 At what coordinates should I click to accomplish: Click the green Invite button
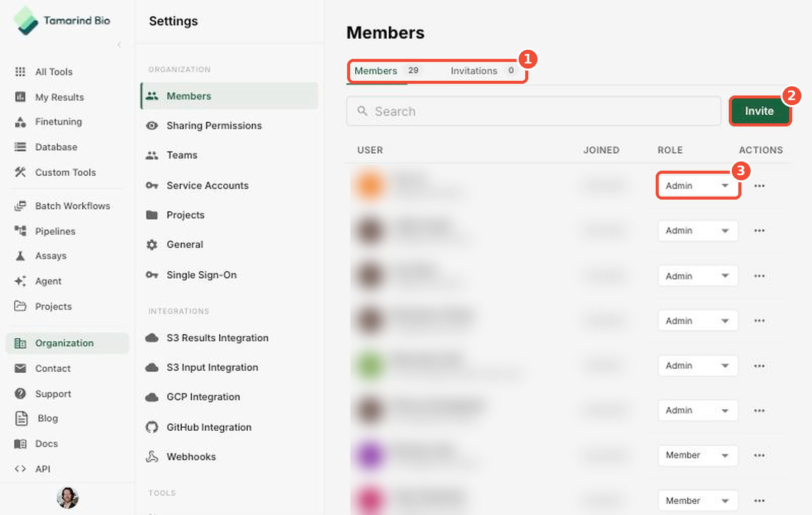click(760, 111)
